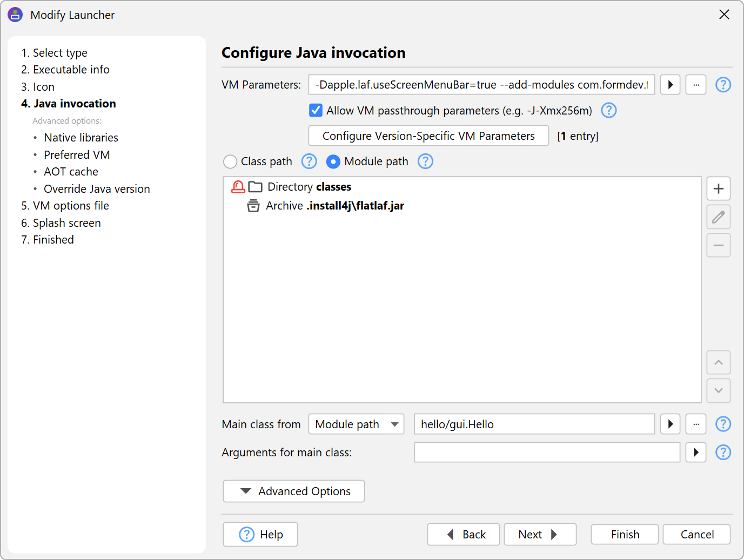The width and height of the screenshot is (744, 560).
Task: Open help for VM Parameters field
Action: tap(723, 85)
